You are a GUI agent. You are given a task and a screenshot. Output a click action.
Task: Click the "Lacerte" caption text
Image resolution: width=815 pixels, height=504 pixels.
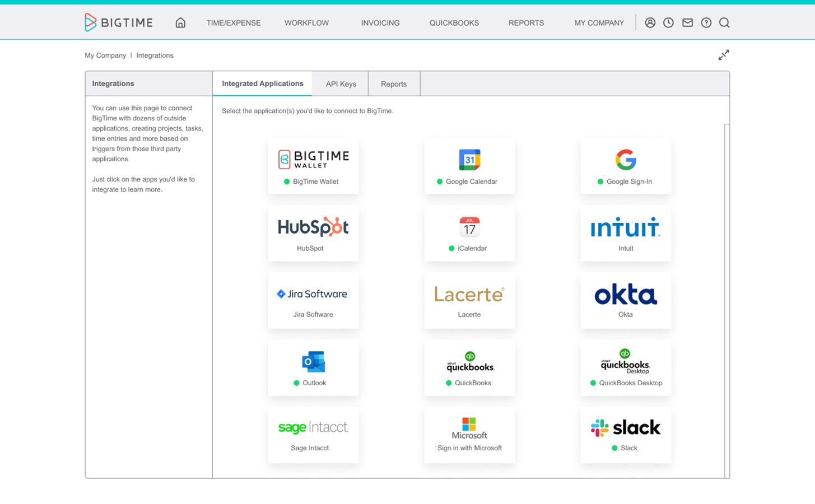tap(469, 314)
